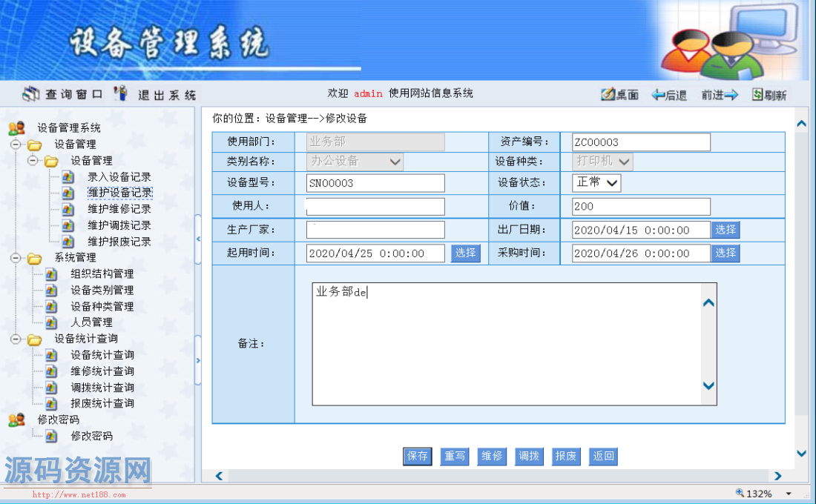
Task: Click inside the 备注 textarea
Action: click(507, 344)
